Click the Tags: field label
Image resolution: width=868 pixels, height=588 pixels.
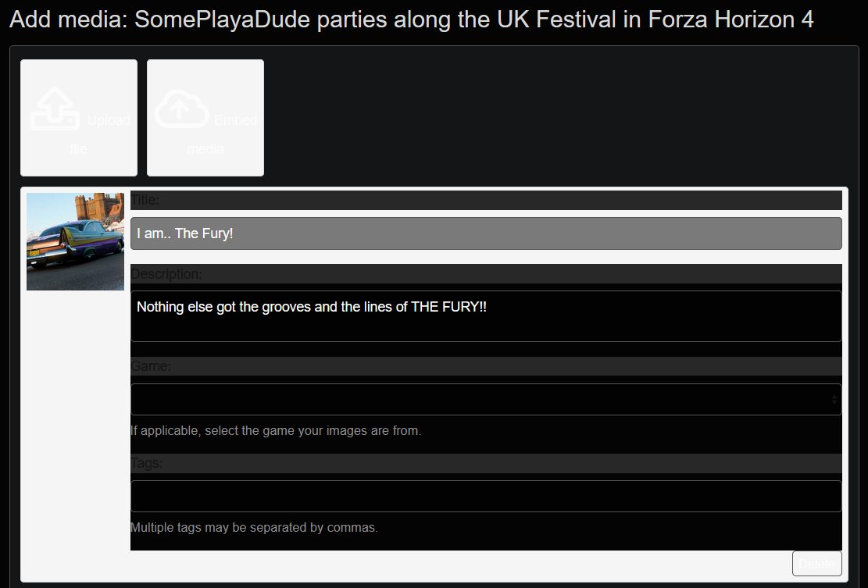(x=147, y=463)
